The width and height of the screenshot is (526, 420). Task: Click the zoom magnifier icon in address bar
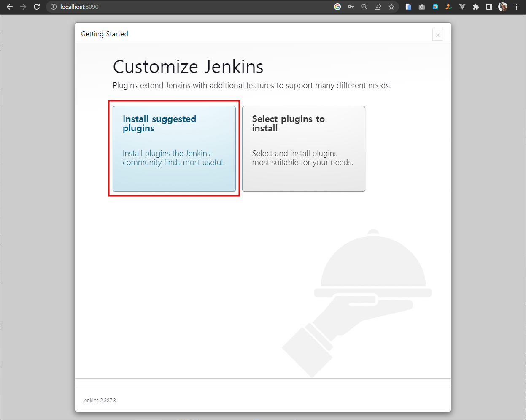pyautogui.click(x=364, y=7)
